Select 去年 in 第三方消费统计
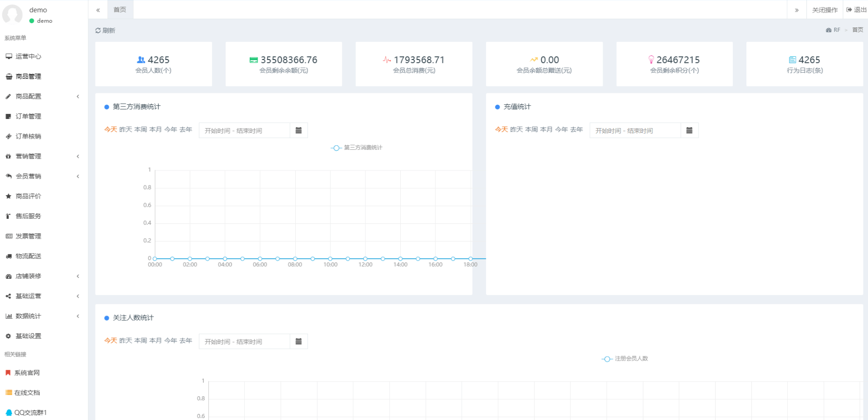 pos(186,130)
